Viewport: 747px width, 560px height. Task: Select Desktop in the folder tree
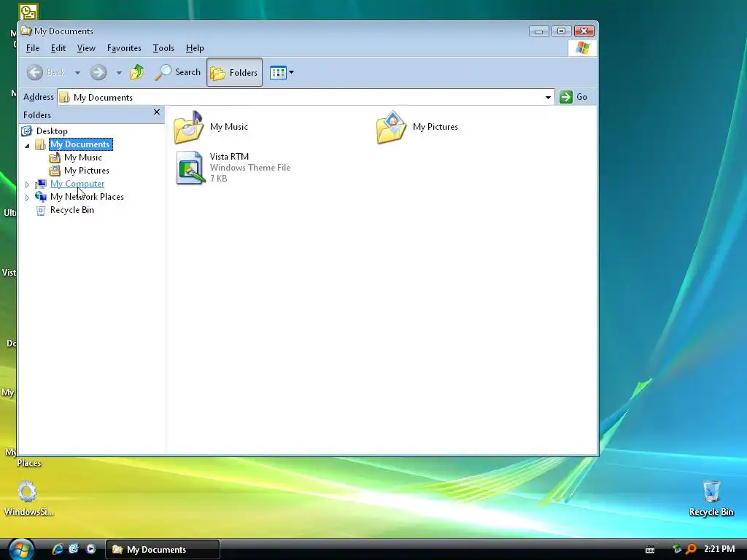pos(52,131)
